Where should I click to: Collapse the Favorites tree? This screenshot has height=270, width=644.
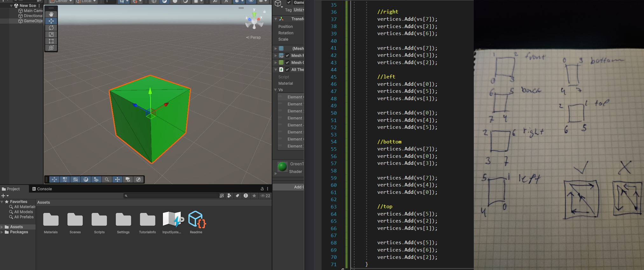click(x=2, y=202)
